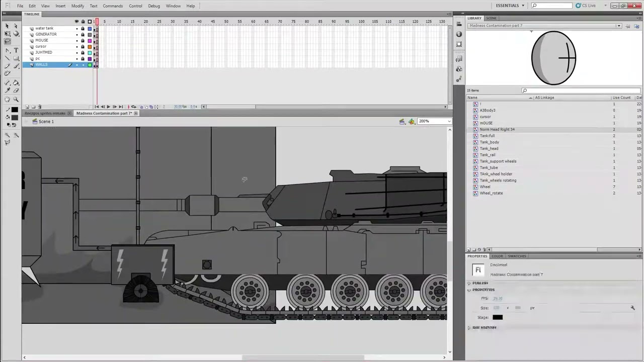Viewport: 644px width, 362px height.
Task: Switch to Reezgos sprites remake document tab
Action: pos(45,113)
